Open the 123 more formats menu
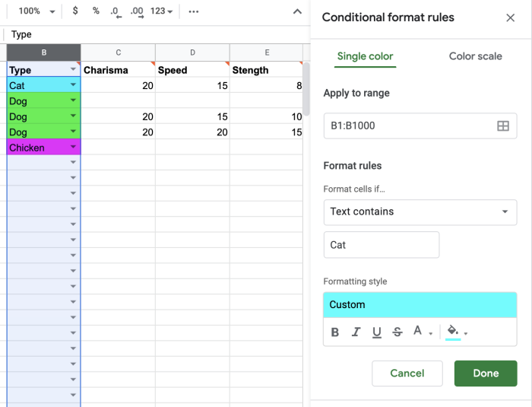The image size is (532, 407). coord(161,11)
